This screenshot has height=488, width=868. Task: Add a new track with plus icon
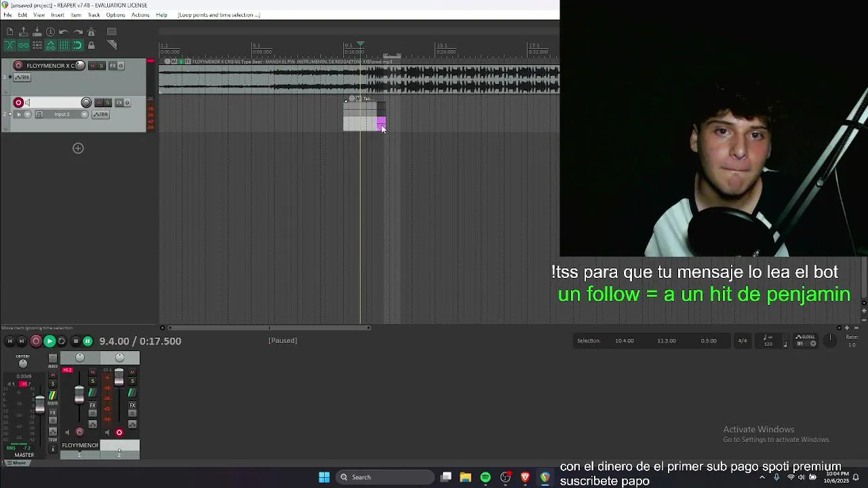click(78, 148)
